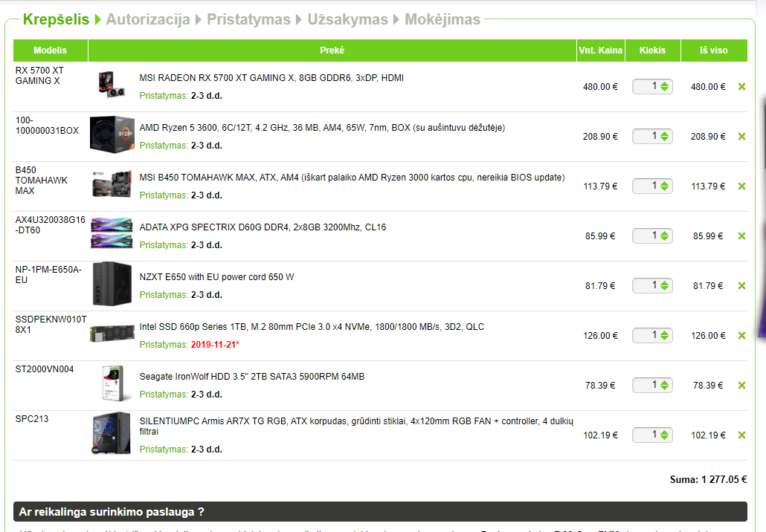Open the Seagate IronWolf HDD product link
Image resolution: width=766 pixels, height=532 pixels.
[x=251, y=377]
